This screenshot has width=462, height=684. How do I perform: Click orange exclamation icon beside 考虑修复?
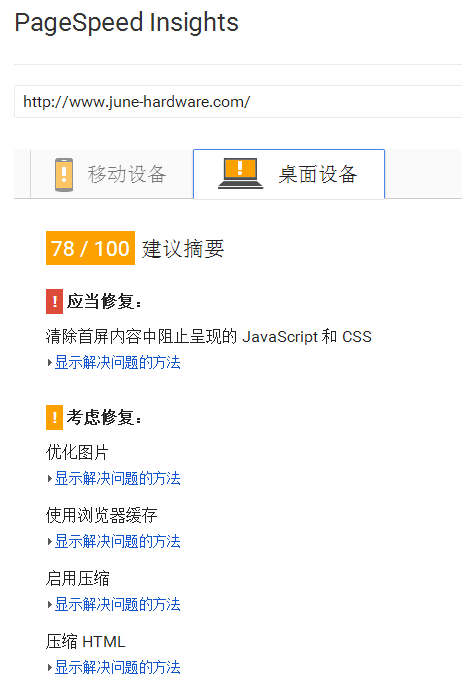pyautogui.click(x=55, y=417)
